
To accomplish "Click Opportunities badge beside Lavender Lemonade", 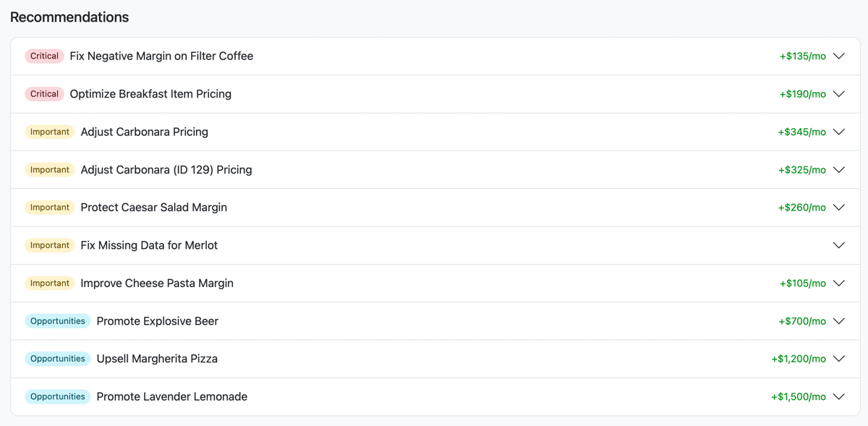I will (x=58, y=396).
